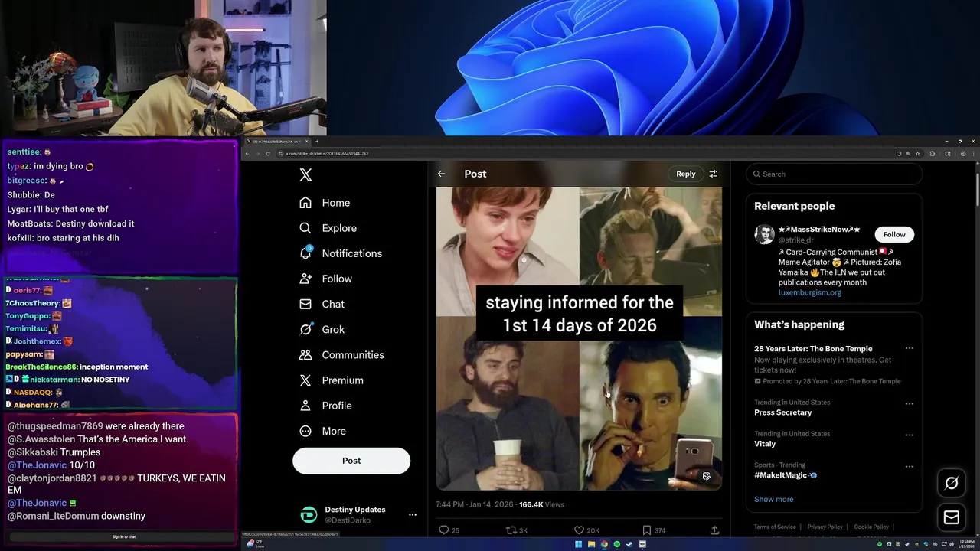980x551 pixels.
Task: Open Explore in the sidebar
Action: pyautogui.click(x=328, y=228)
